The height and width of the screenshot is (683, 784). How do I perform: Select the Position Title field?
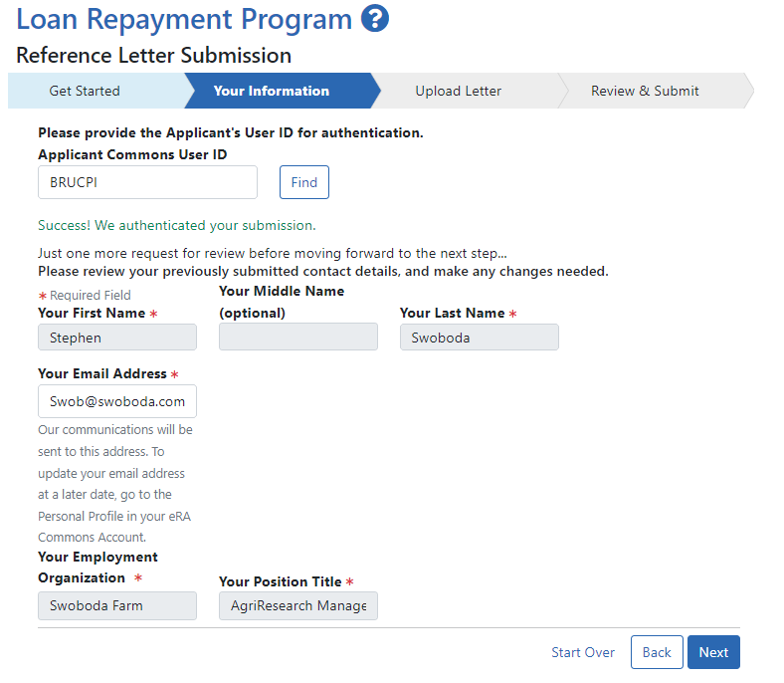[298, 605]
